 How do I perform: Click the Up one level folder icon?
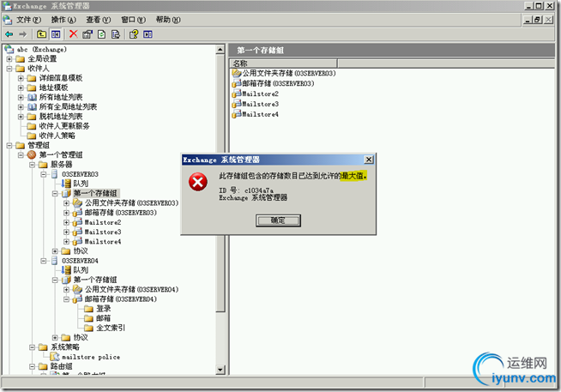[41, 34]
